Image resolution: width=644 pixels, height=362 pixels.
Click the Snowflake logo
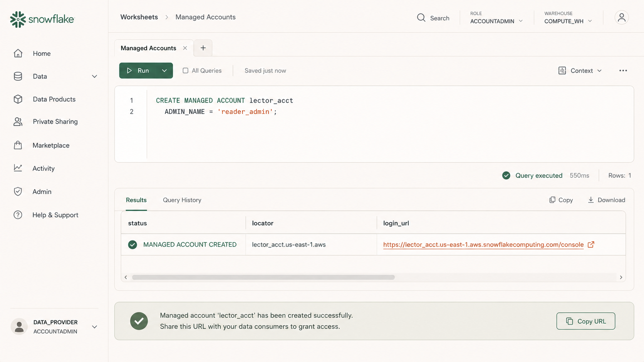pos(42,19)
